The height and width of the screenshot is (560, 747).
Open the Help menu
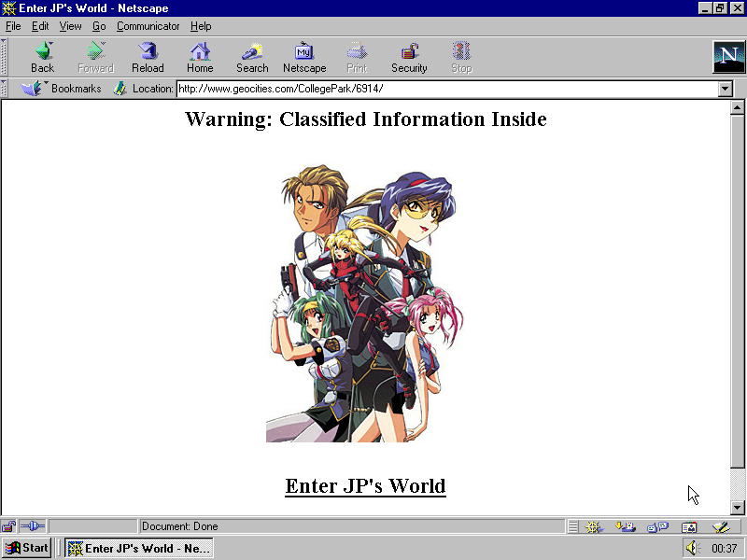pyautogui.click(x=201, y=26)
